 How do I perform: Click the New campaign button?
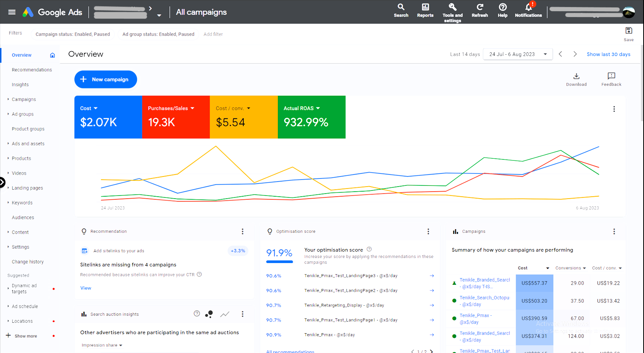(105, 80)
